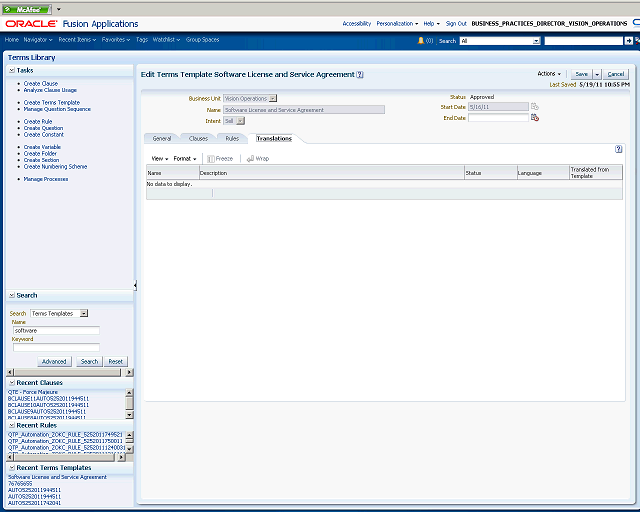Collapse the left pane splitter arrow
Viewport: 640px width, 512px height.
click(x=135, y=285)
